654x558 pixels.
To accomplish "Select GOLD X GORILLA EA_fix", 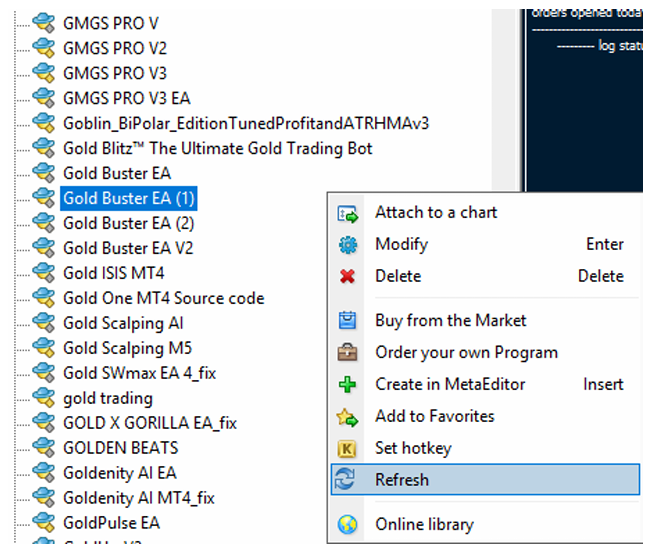I will pyautogui.click(x=150, y=423).
